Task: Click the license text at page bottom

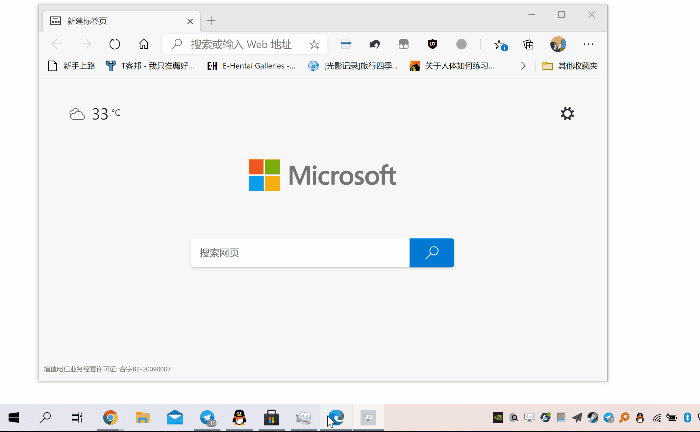Action: point(107,369)
